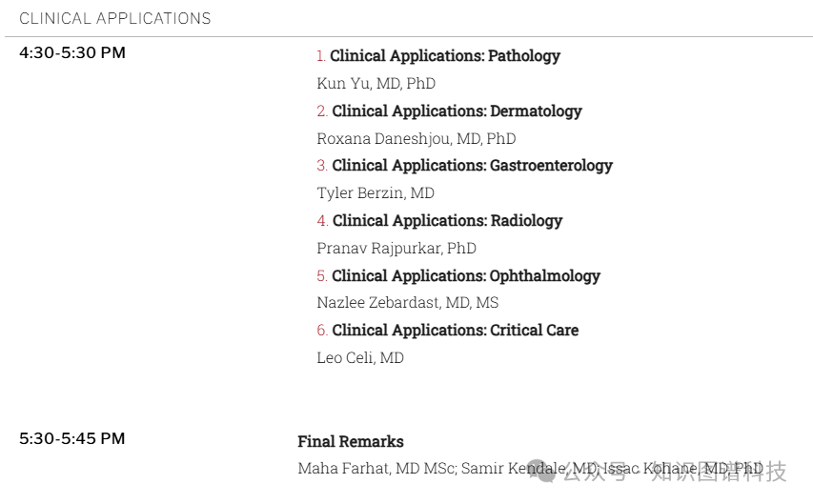Click speaker name Nazlee Zebardast

pyautogui.click(x=378, y=302)
